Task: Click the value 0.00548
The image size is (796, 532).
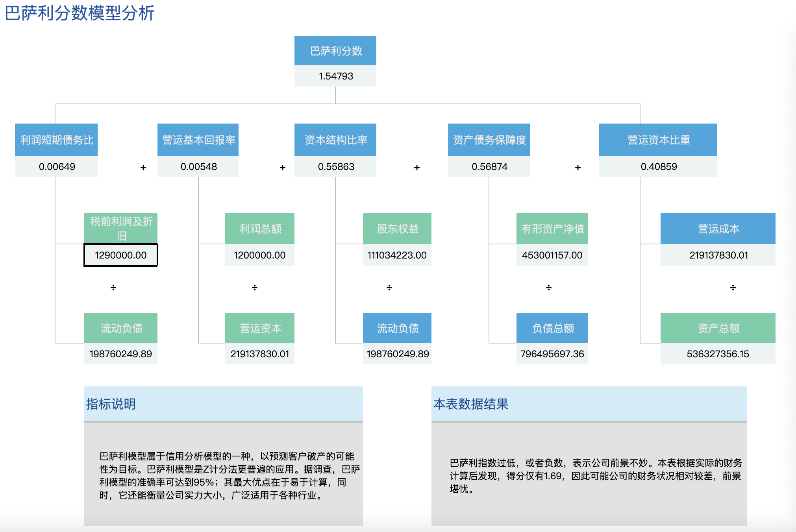Action: (x=198, y=166)
